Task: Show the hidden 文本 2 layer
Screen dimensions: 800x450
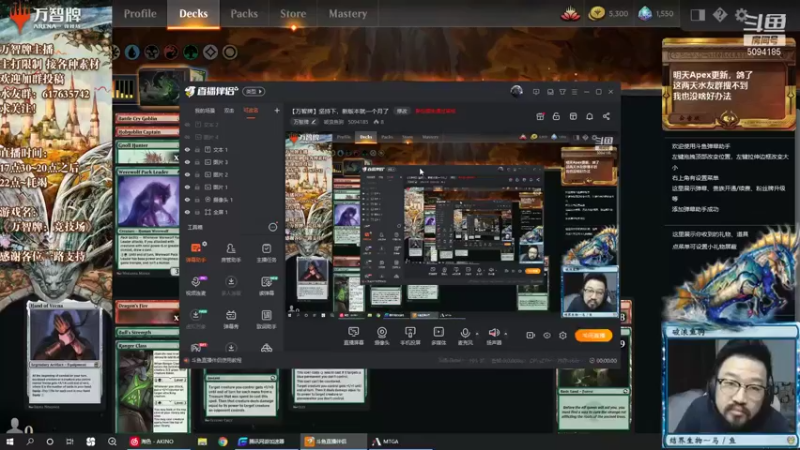Action: tap(187, 125)
